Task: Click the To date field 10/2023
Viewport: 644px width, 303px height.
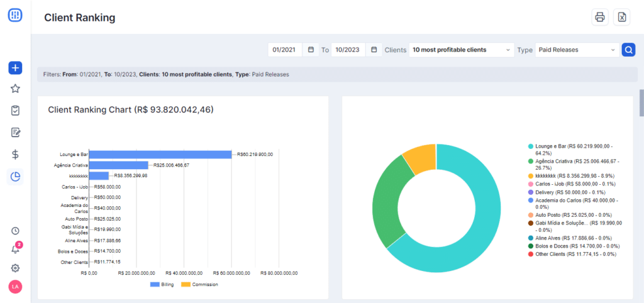Action: point(348,50)
